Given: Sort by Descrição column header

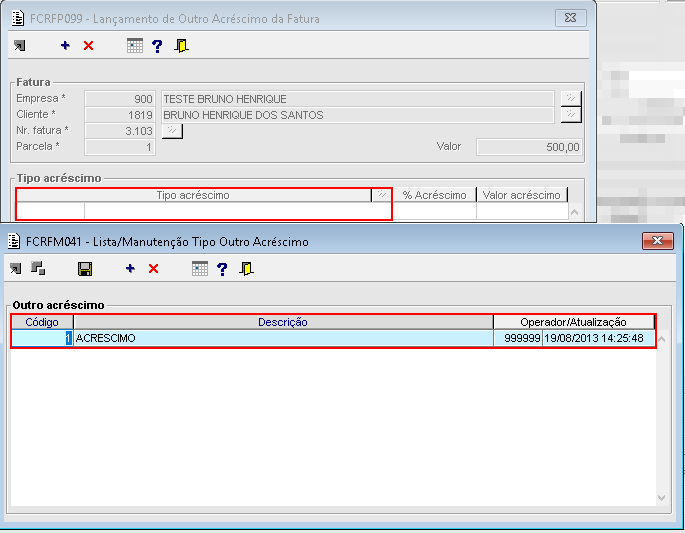Looking at the screenshot, I should [x=283, y=322].
